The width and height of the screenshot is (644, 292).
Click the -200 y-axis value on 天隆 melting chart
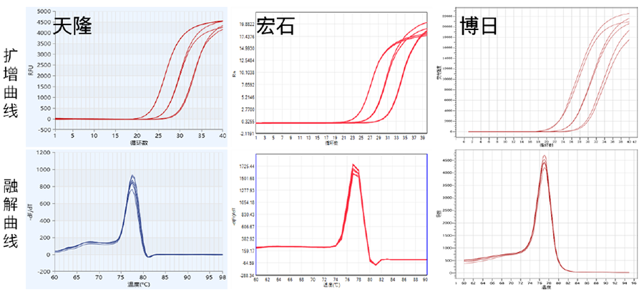(x=43, y=272)
